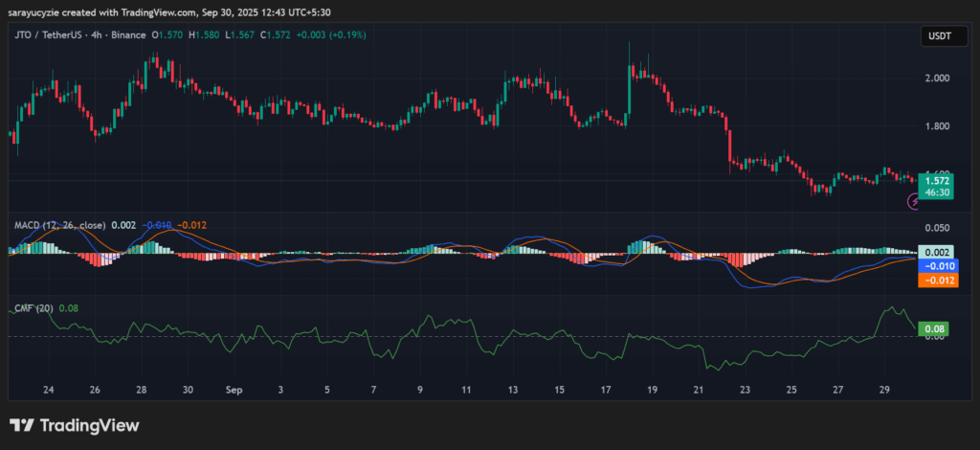Click the current price label 1.572
This screenshot has height=450, width=980.
tap(934, 180)
